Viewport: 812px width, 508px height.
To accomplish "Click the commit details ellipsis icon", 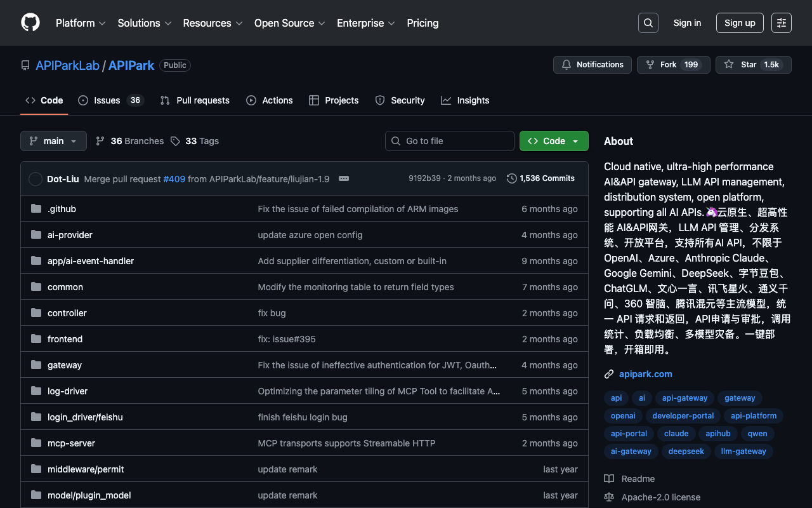I will (344, 179).
